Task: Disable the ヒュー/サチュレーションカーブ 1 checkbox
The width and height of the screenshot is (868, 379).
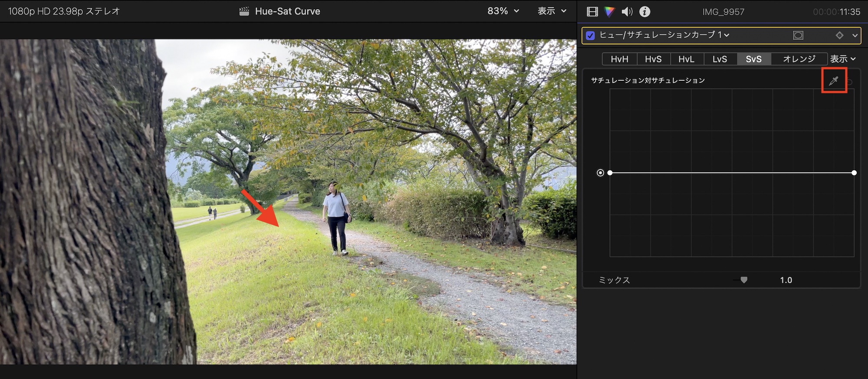Action: pos(590,35)
